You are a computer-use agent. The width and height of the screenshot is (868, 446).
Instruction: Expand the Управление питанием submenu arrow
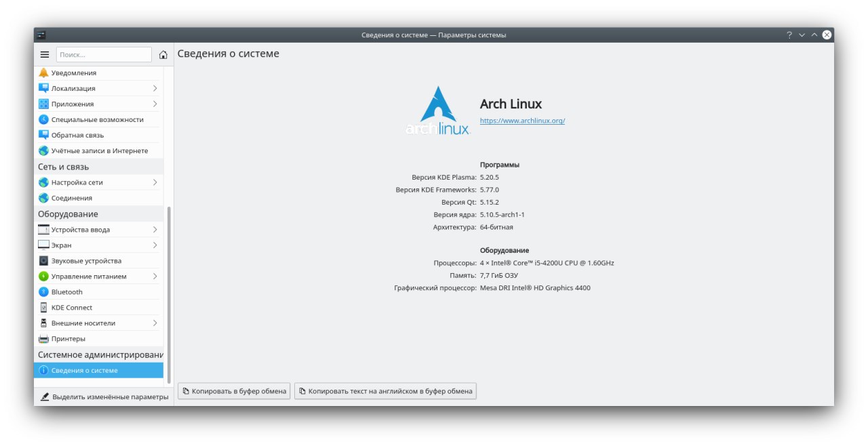tap(155, 276)
